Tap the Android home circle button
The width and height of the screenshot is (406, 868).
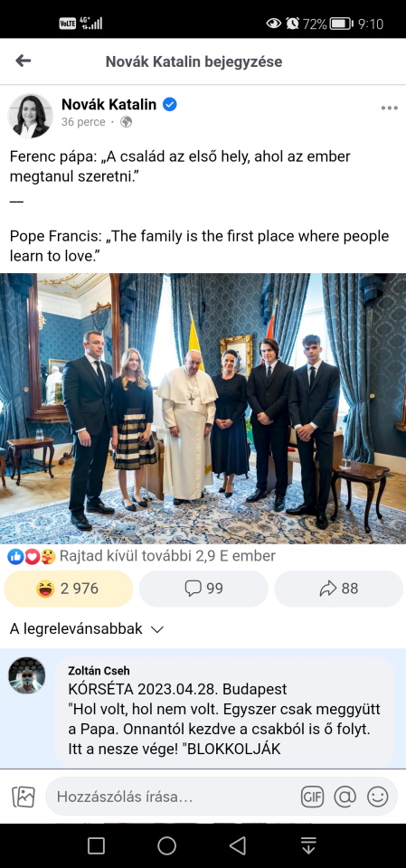166,845
